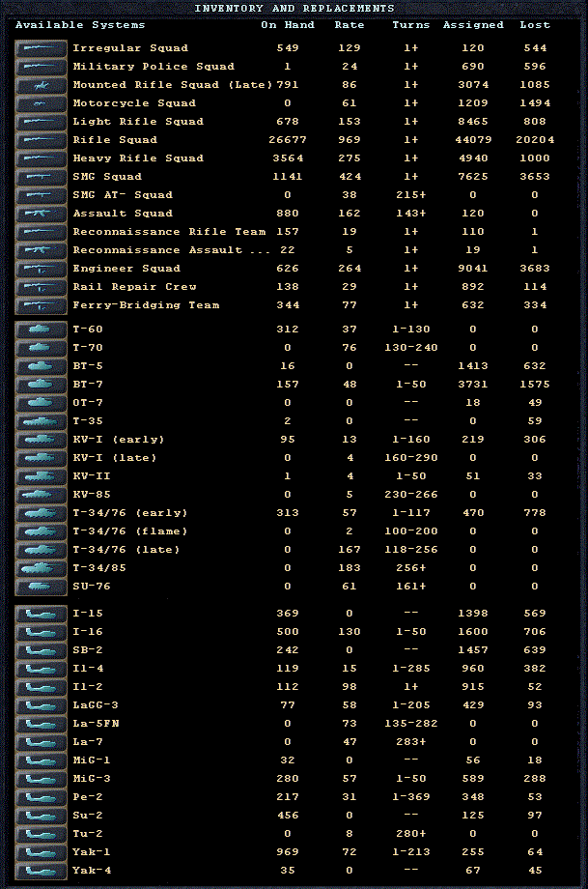Select the BT-7 tank icon
Screen dimensions: 588x889
pos(41,385)
